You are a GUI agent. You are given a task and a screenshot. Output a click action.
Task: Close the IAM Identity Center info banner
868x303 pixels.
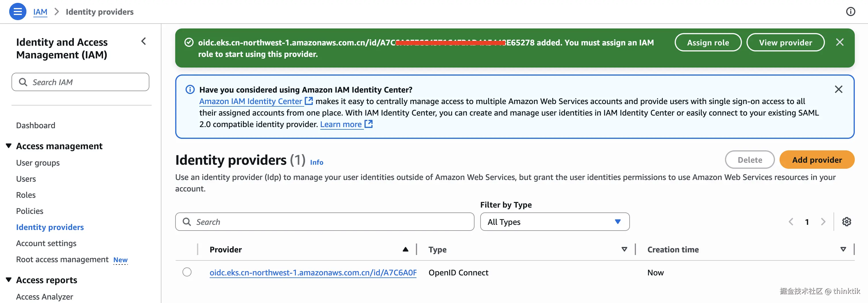(x=838, y=89)
